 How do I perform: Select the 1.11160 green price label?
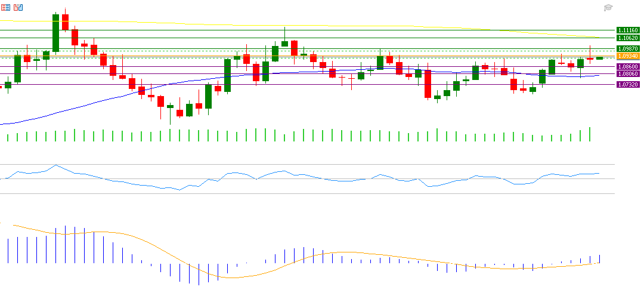(628, 30)
